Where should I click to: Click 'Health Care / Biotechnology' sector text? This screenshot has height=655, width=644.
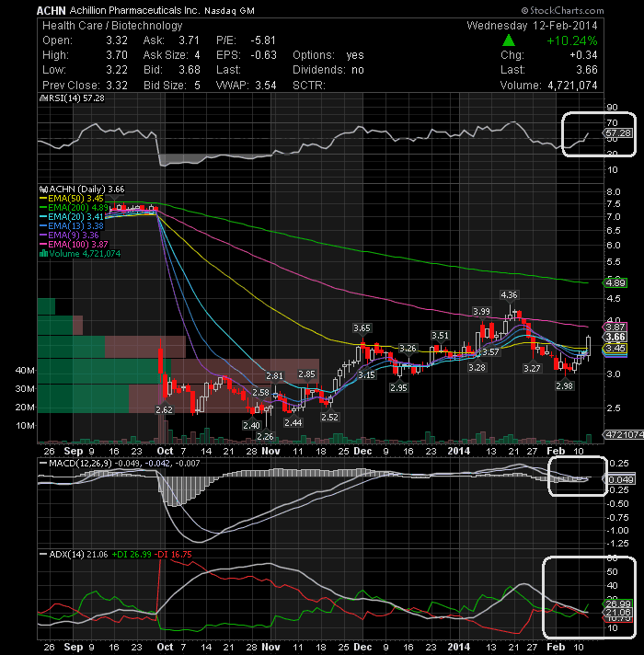112,26
